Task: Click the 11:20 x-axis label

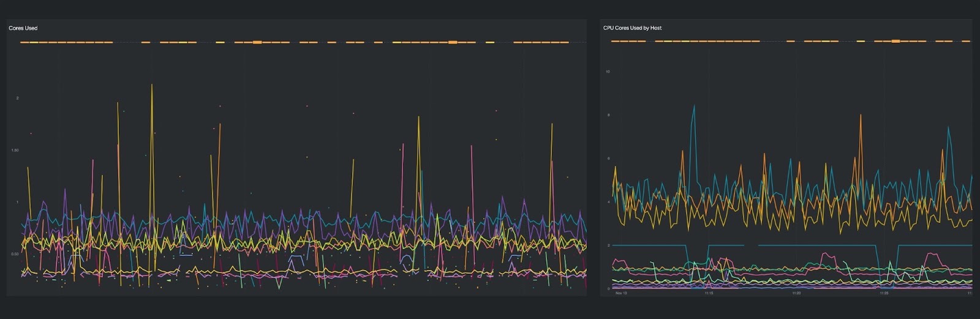Action: pyautogui.click(x=796, y=293)
